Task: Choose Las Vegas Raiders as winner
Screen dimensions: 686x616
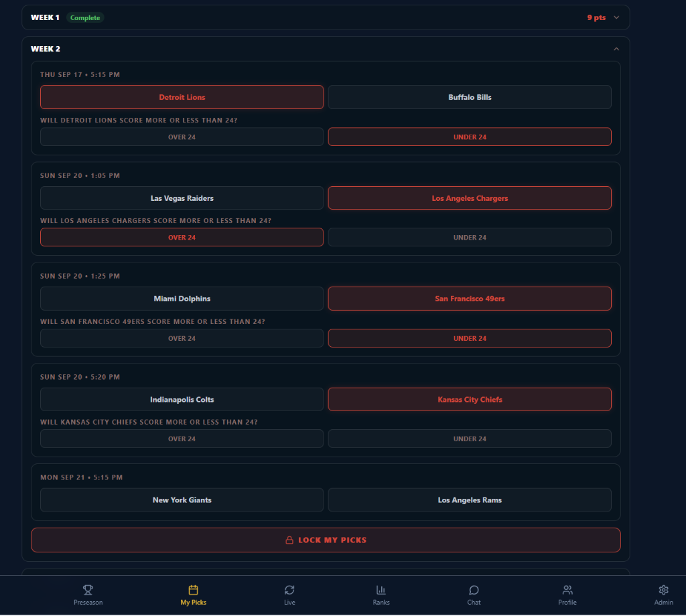Action: click(x=182, y=198)
